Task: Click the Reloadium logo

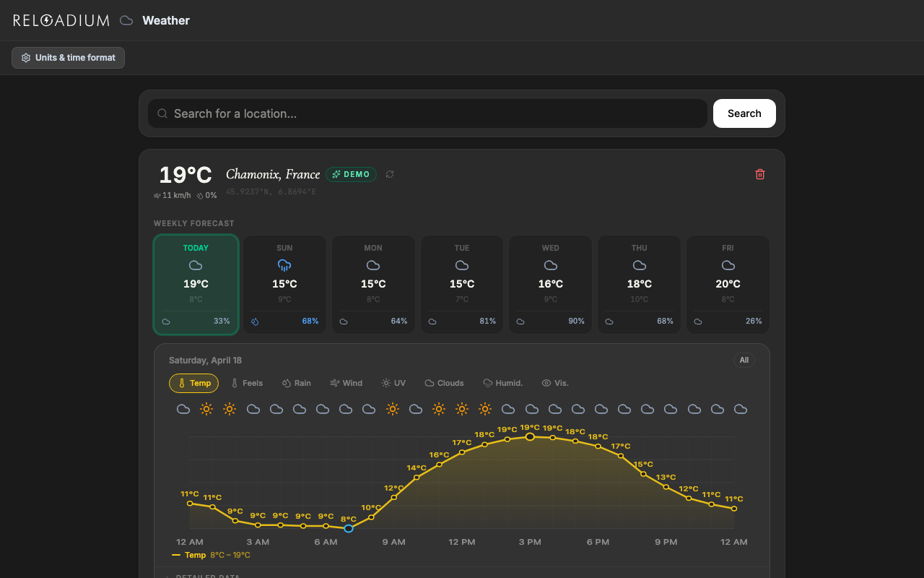Action: pos(61,20)
